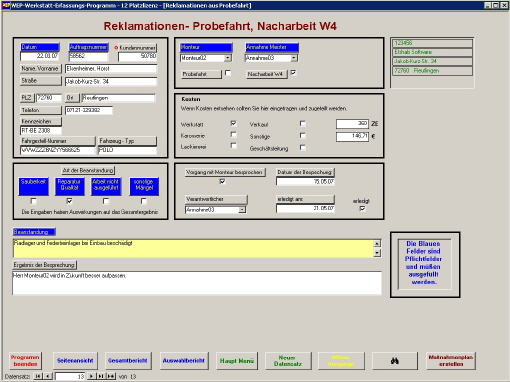The width and height of the screenshot is (510, 382).
Task: Open the Verantwortlicher dropdown arrow
Action: [x=242, y=210]
